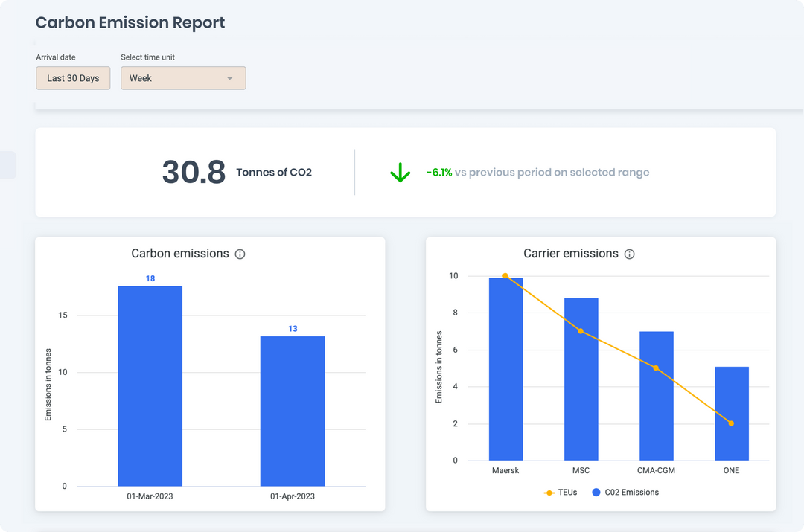Click the -6.1% change value
This screenshot has height=532, width=804.
tap(439, 172)
